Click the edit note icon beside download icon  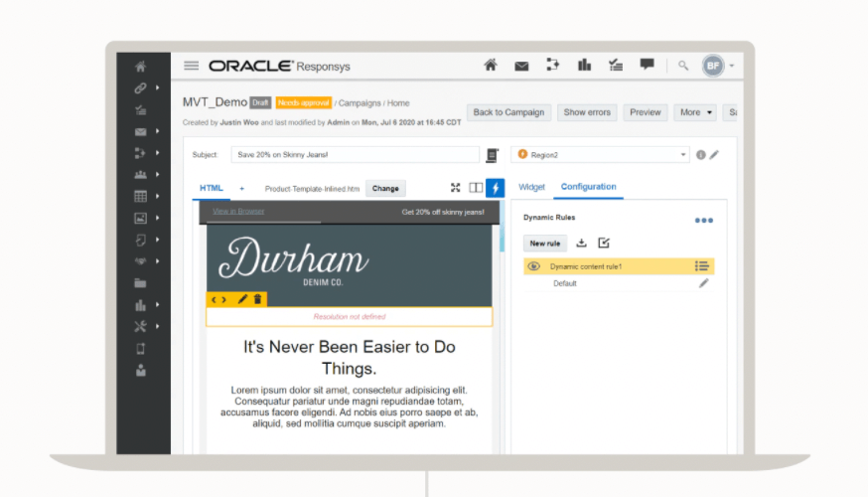pos(604,243)
